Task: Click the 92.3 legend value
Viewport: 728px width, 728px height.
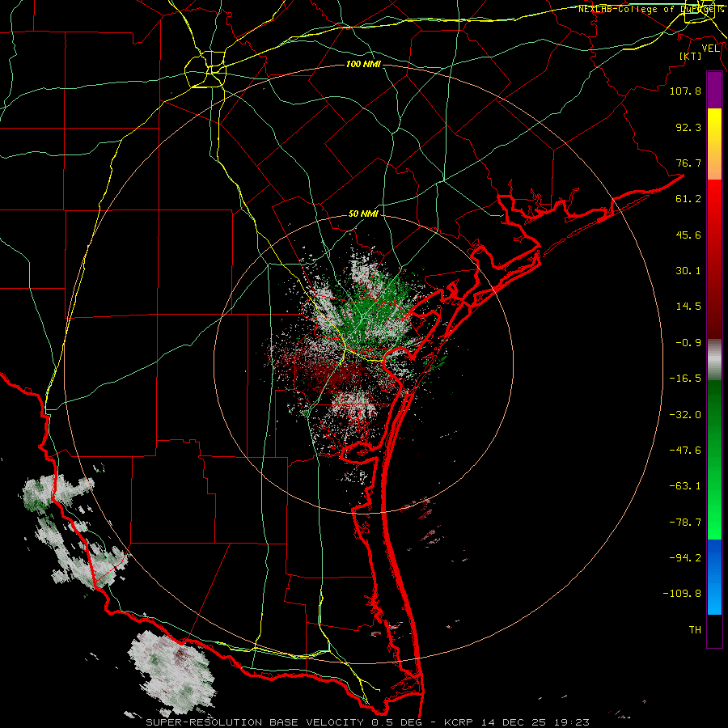Action: click(688, 127)
